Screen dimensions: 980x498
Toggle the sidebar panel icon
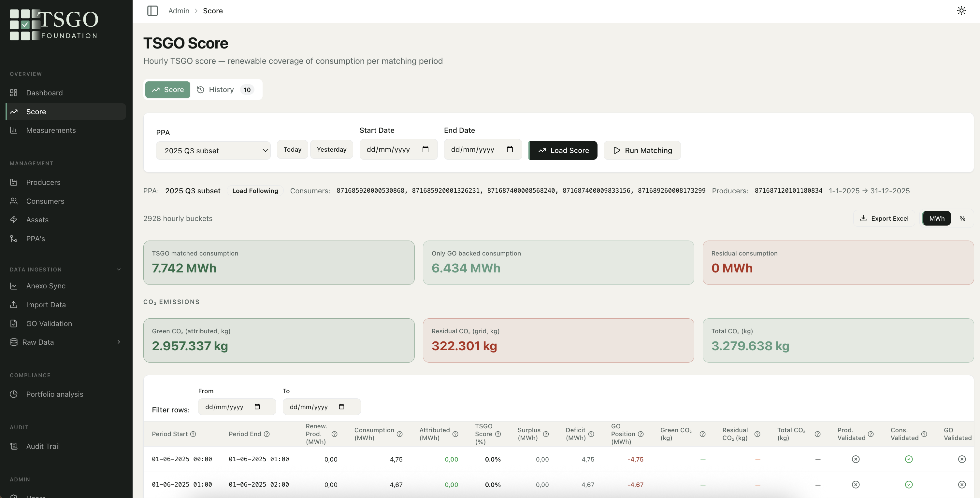click(x=152, y=11)
